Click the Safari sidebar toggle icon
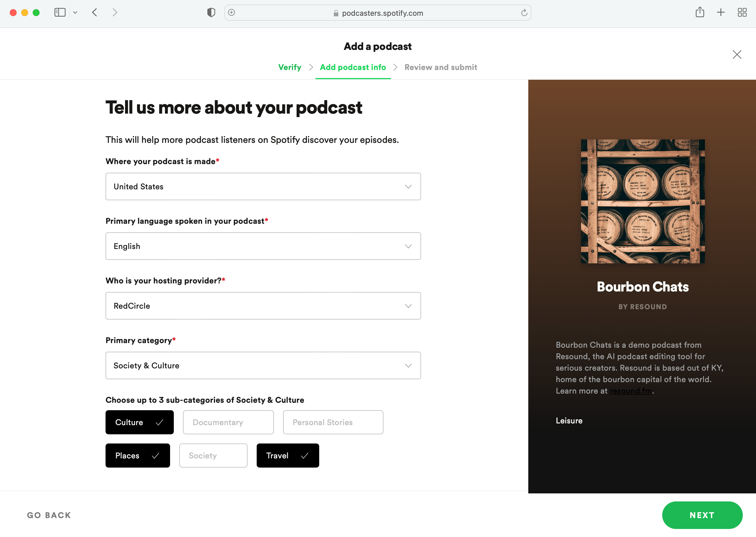This screenshot has width=756, height=537. [60, 13]
